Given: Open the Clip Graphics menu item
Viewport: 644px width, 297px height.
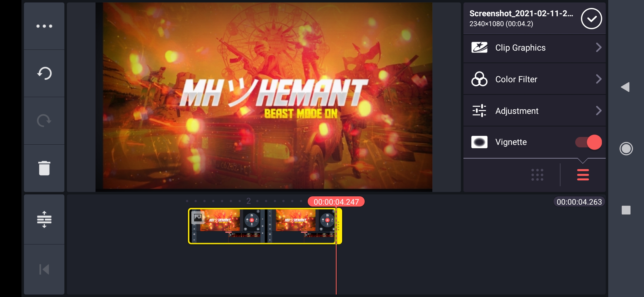Looking at the screenshot, I should point(520,48).
